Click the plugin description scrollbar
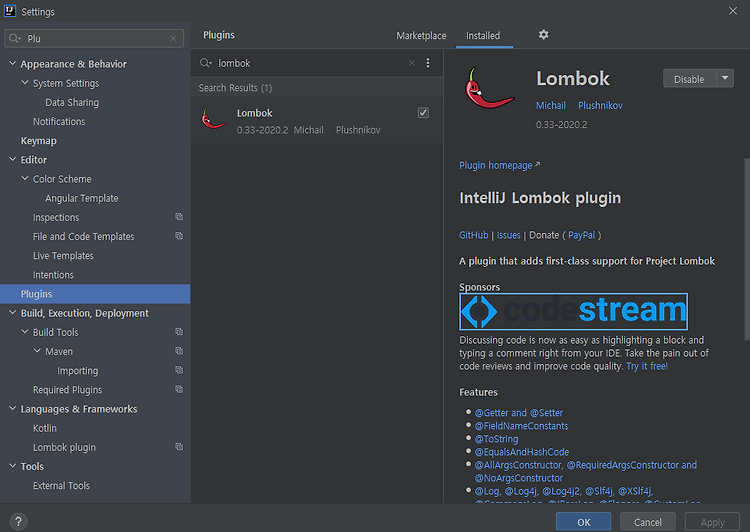The width and height of the screenshot is (750, 532). (747, 249)
